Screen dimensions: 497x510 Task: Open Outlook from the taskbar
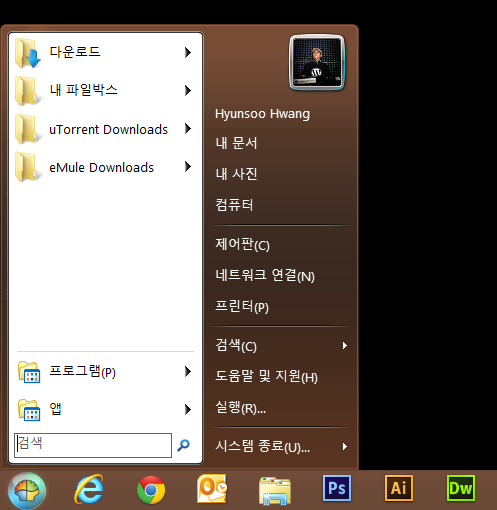point(212,489)
